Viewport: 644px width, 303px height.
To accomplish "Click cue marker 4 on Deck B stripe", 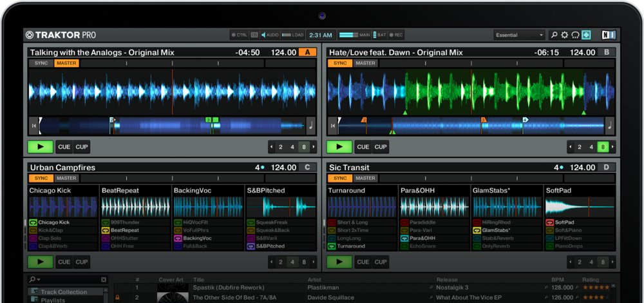I will pyautogui.click(x=525, y=120).
